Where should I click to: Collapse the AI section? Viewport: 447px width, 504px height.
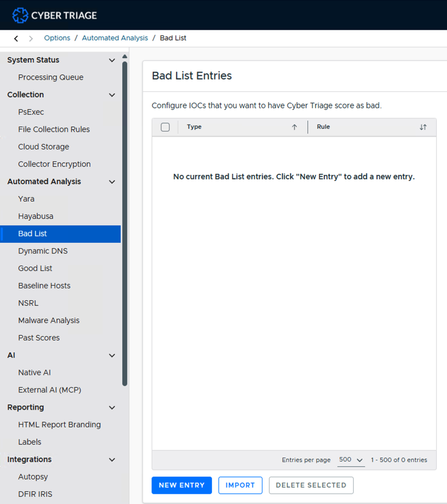112,355
